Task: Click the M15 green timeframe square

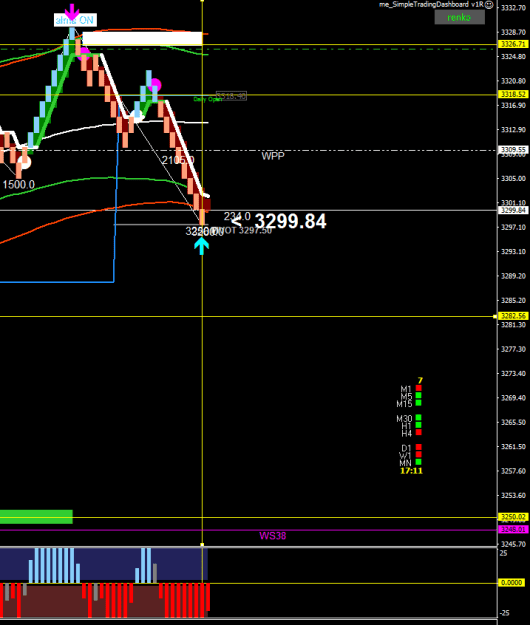Action: click(418, 403)
